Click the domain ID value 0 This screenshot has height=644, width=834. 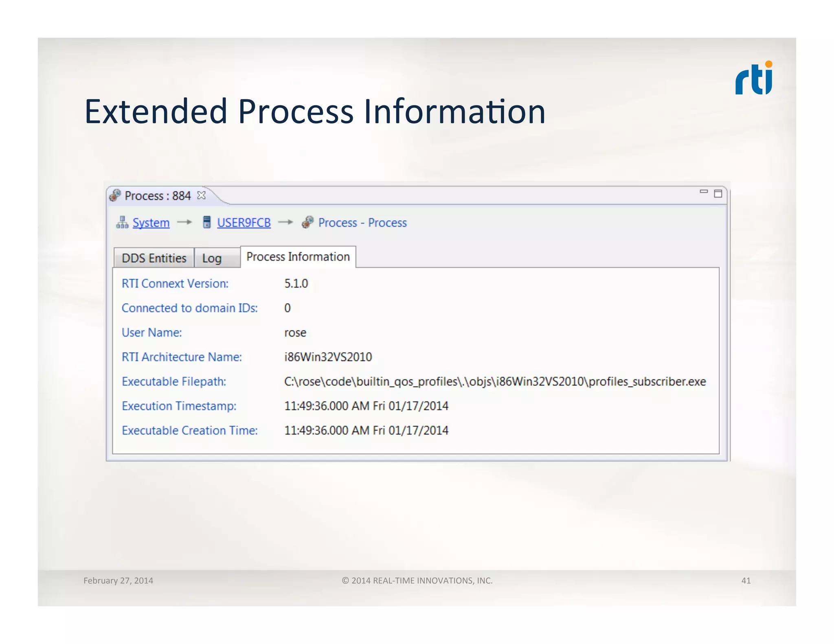[x=288, y=308]
